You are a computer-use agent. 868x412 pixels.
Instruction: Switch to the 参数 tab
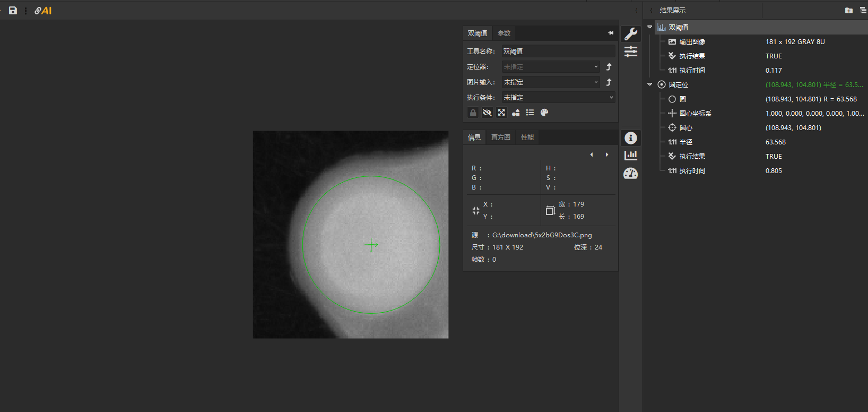click(x=504, y=33)
